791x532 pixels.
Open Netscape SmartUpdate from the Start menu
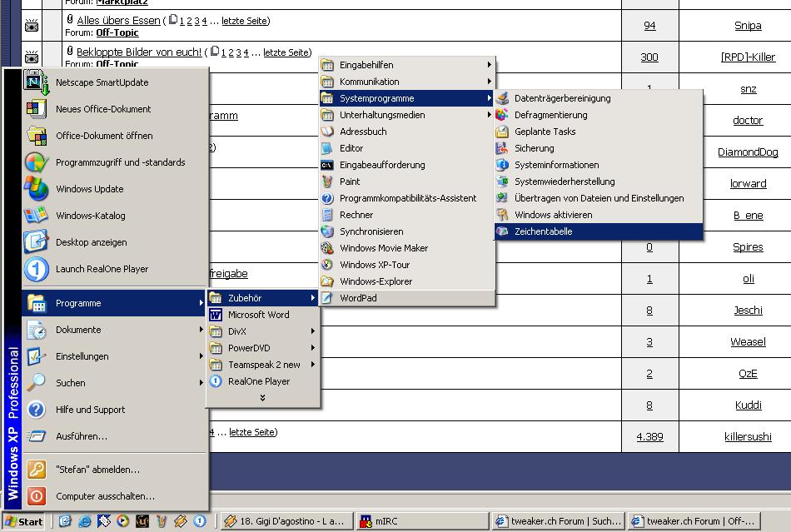102,82
